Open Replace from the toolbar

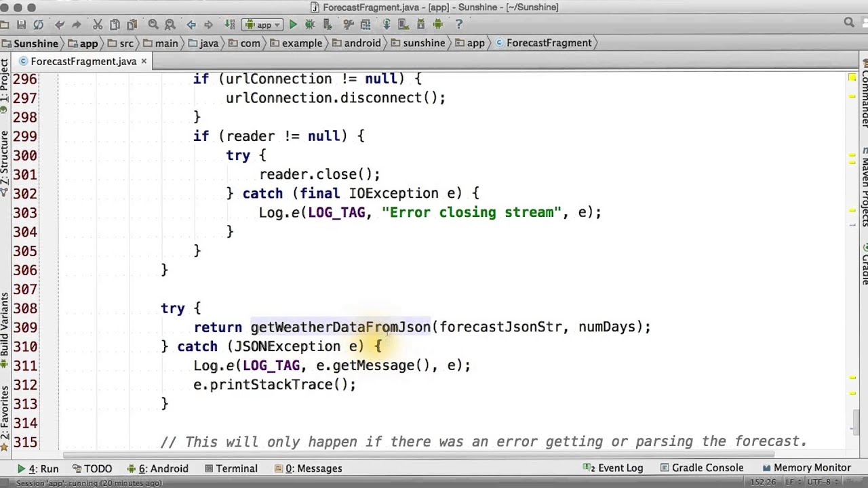click(x=170, y=24)
